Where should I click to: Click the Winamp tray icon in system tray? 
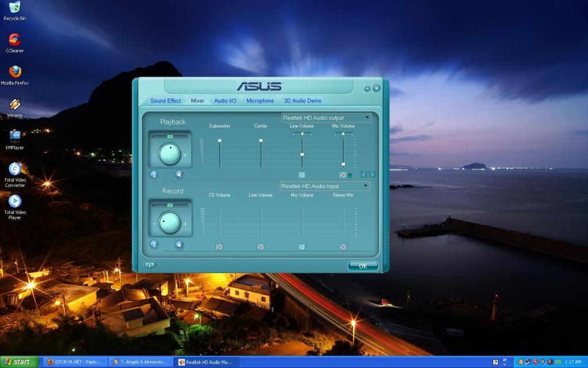pos(521,362)
